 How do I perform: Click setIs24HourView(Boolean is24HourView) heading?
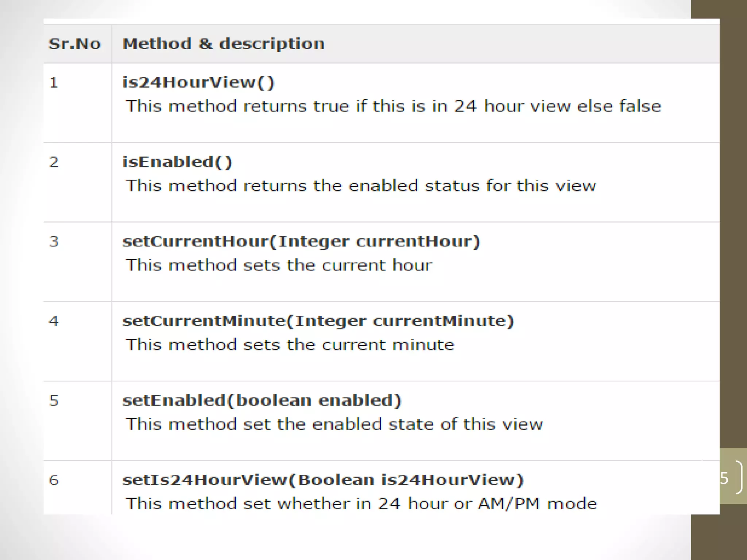click(323, 480)
